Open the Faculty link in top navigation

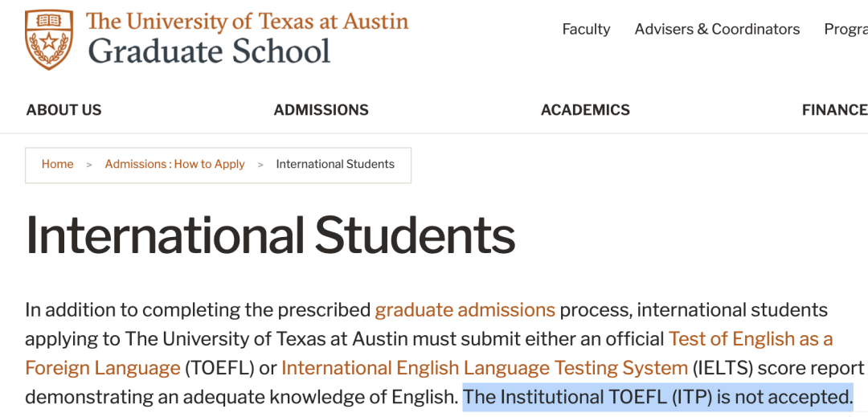(586, 29)
